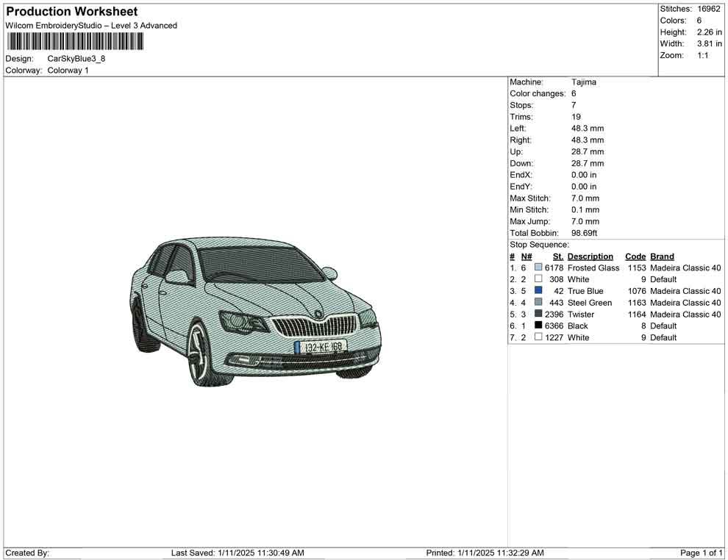Click the car's license plate

pyautogui.click(x=321, y=346)
